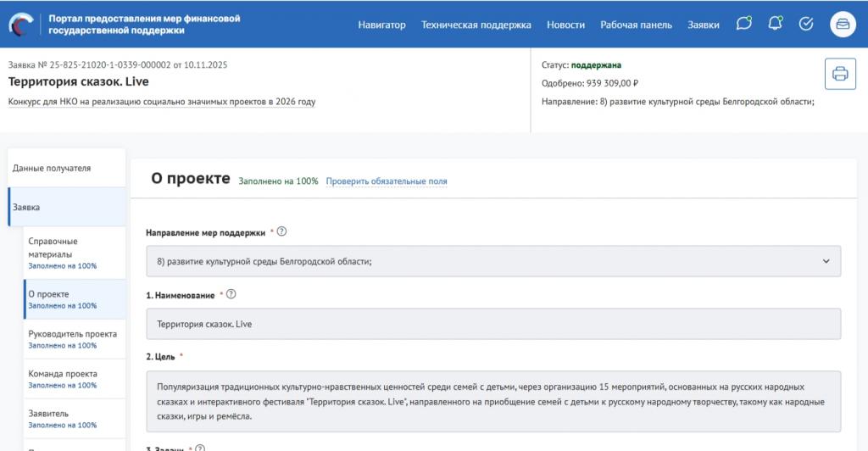Click into the Цель text area
This screenshot has height=451, width=868.
(x=493, y=402)
